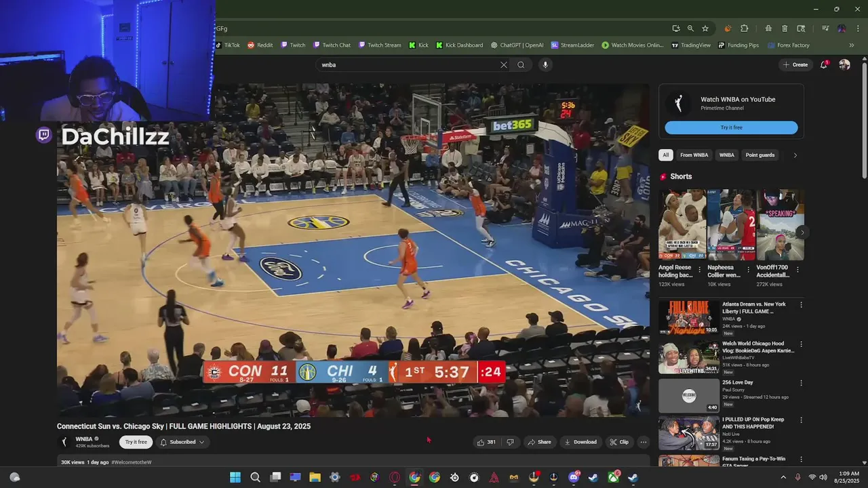Open volume control in system tray

tap(822, 477)
